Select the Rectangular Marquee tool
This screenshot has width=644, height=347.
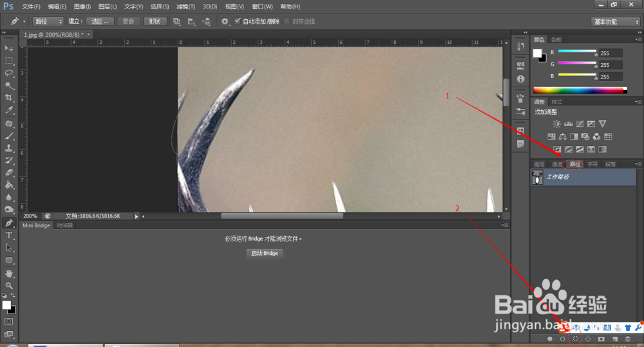coord(8,61)
